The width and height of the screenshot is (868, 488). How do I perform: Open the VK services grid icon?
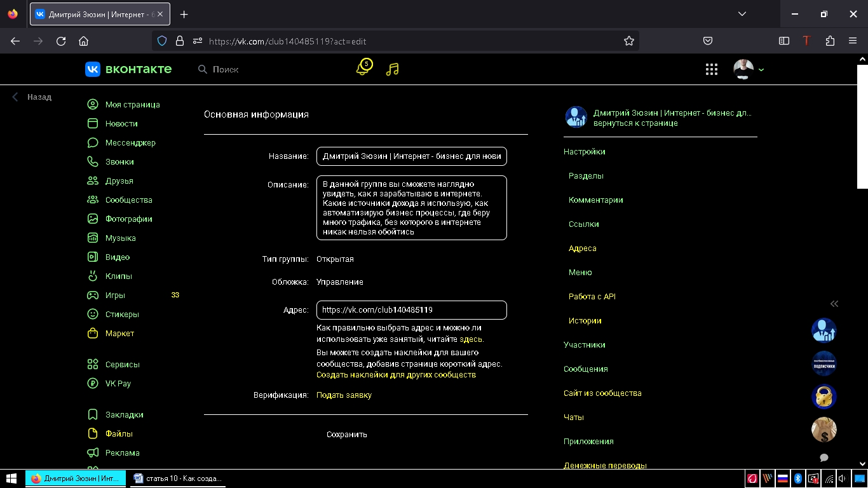712,69
